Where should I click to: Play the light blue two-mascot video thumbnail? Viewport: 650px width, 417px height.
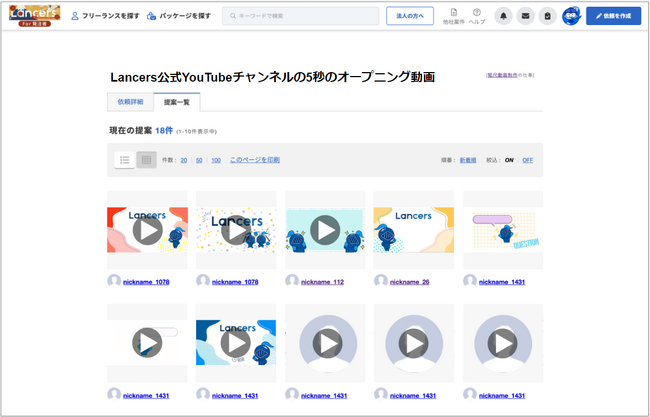(x=325, y=230)
